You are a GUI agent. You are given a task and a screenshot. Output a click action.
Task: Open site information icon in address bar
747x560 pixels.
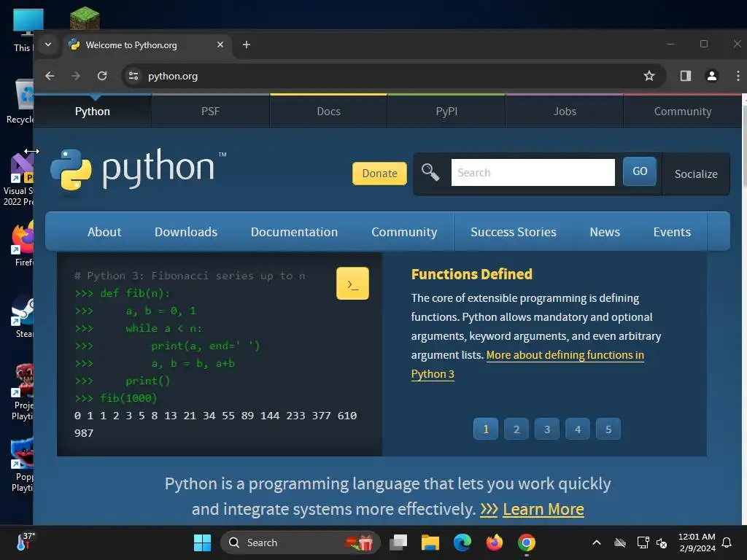[x=134, y=76]
